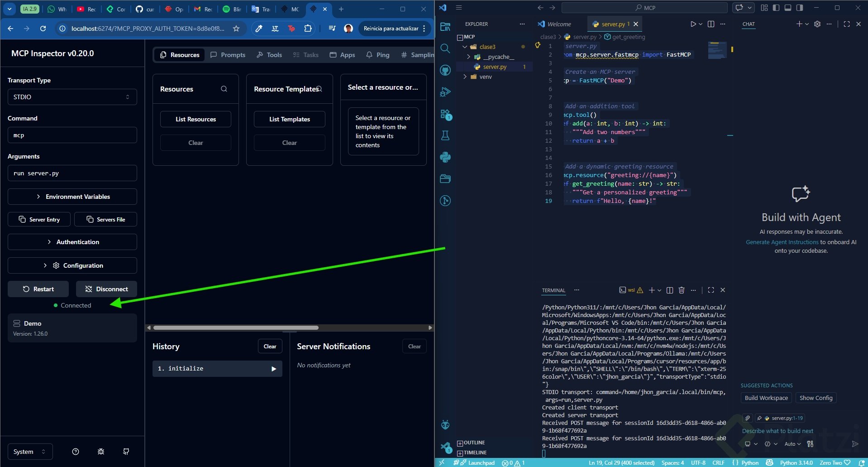
Task: Toggle the VS Code Primary Side Bar
Action: click(776, 8)
